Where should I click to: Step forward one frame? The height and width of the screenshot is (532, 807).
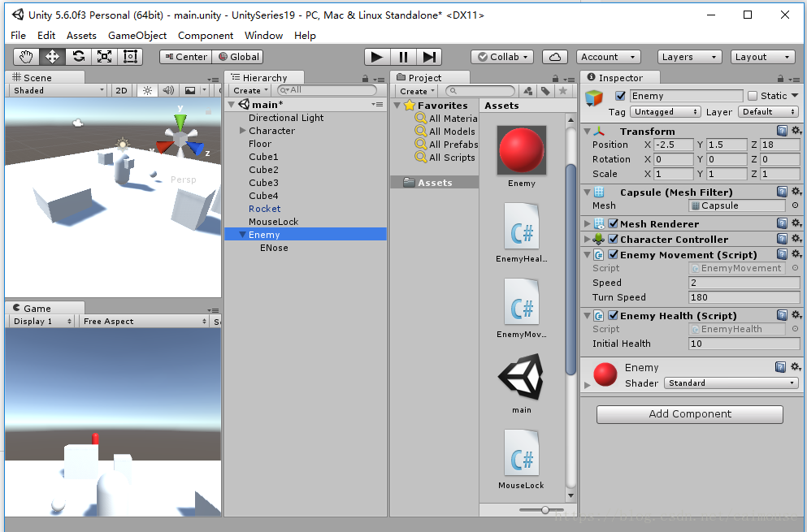tap(429, 57)
